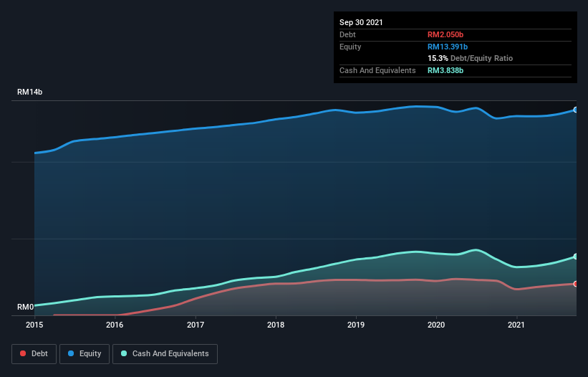The image size is (588, 377).
Task: Toggle the Debt legend button
Action: click(x=34, y=354)
